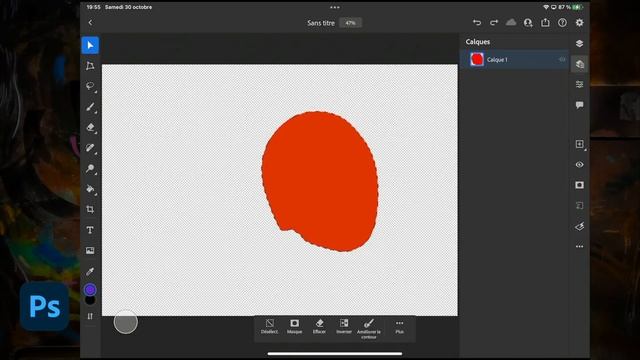Image resolution: width=640 pixels, height=360 pixels.
Task: Open the comments panel
Action: click(x=580, y=105)
